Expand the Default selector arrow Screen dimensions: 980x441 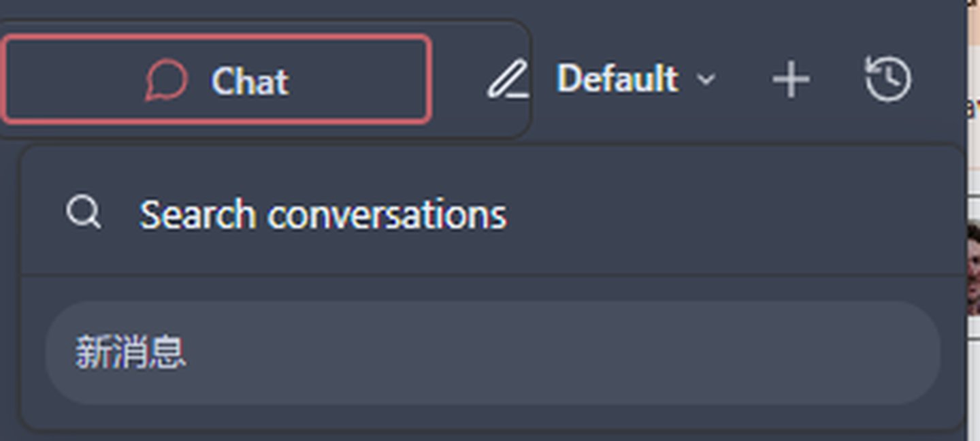tap(706, 80)
